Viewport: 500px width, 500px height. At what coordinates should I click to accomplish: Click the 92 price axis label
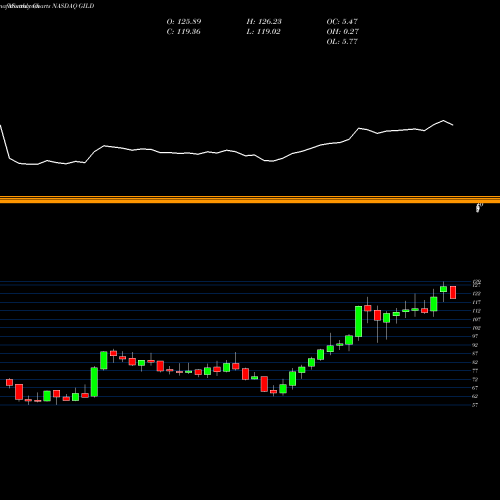(x=476, y=345)
